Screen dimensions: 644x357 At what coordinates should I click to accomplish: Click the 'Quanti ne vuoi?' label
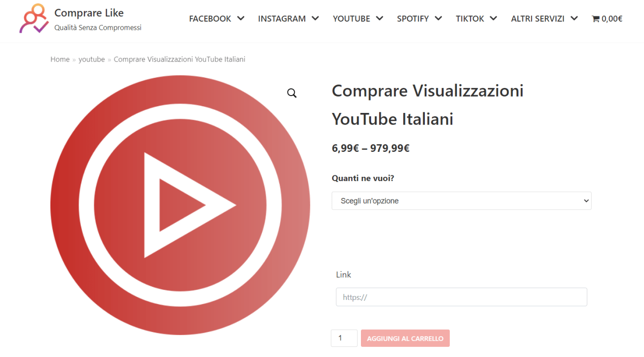tap(363, 178)
